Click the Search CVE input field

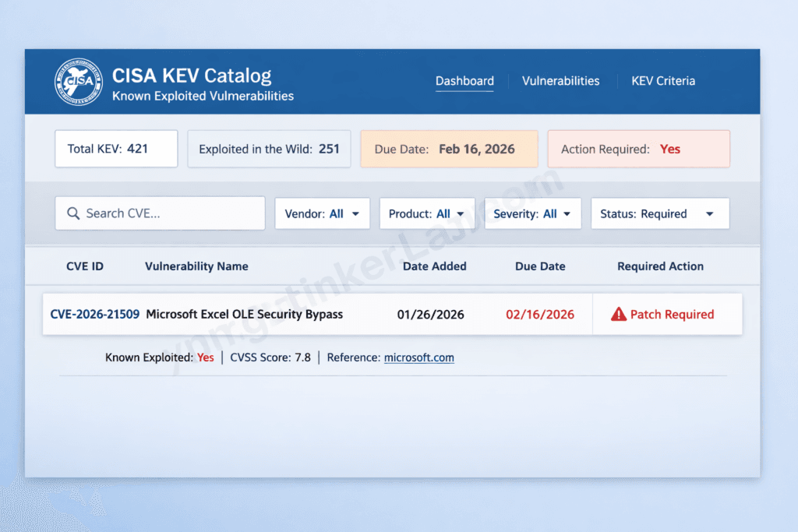click(160, 213)
